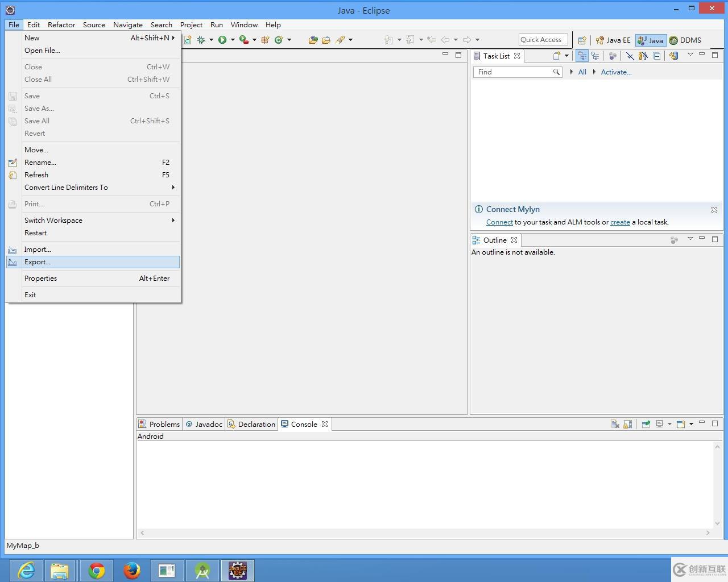
Task: Click Synchronize Changed icon in Task List
Action: coord(674,56)
